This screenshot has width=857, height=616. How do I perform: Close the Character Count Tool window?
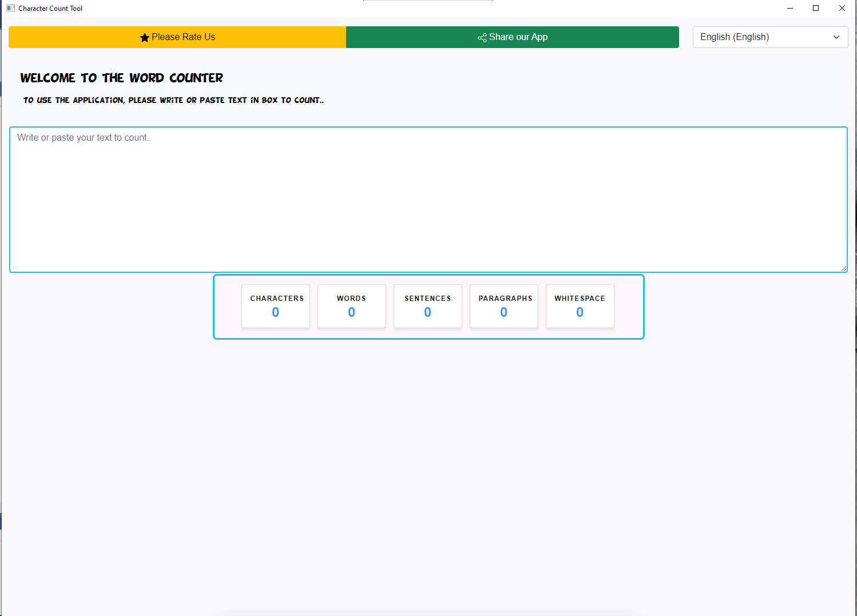(x=842, y=8)
